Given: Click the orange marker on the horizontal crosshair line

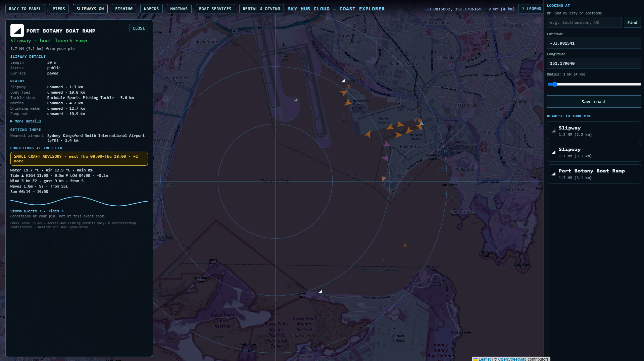Looking at the screenshot, I should (383, 178).
